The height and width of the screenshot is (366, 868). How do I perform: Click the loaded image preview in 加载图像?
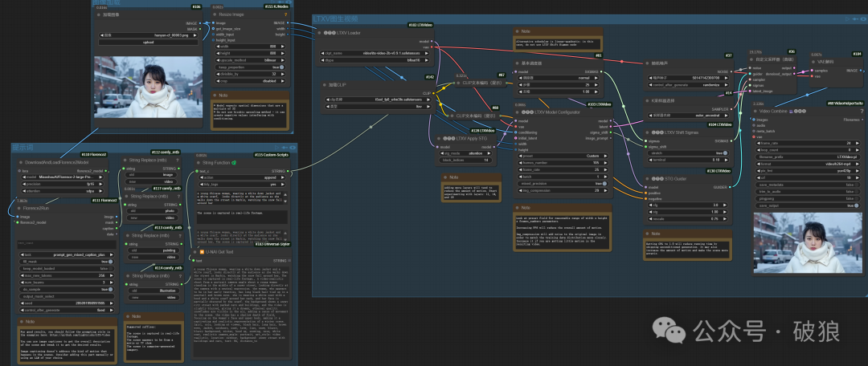pos(149,86)
